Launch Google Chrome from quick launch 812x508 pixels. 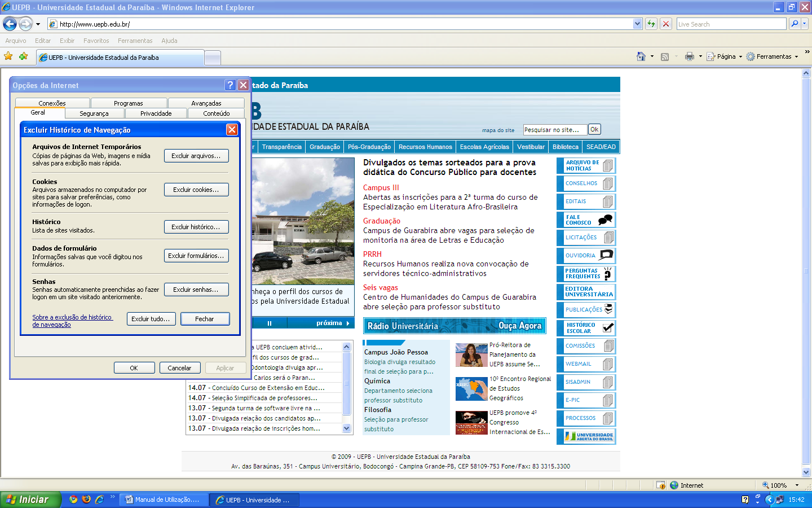[73, 499]
